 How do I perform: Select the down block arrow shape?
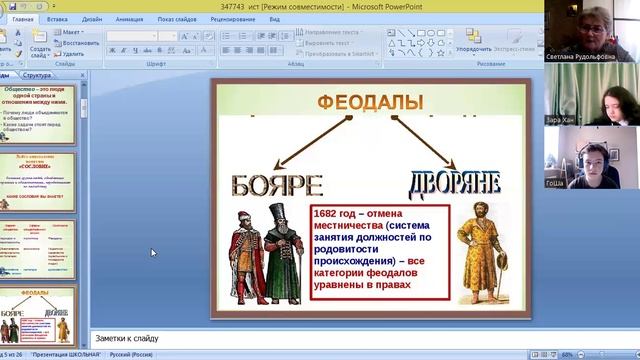[x=431, y=43]
